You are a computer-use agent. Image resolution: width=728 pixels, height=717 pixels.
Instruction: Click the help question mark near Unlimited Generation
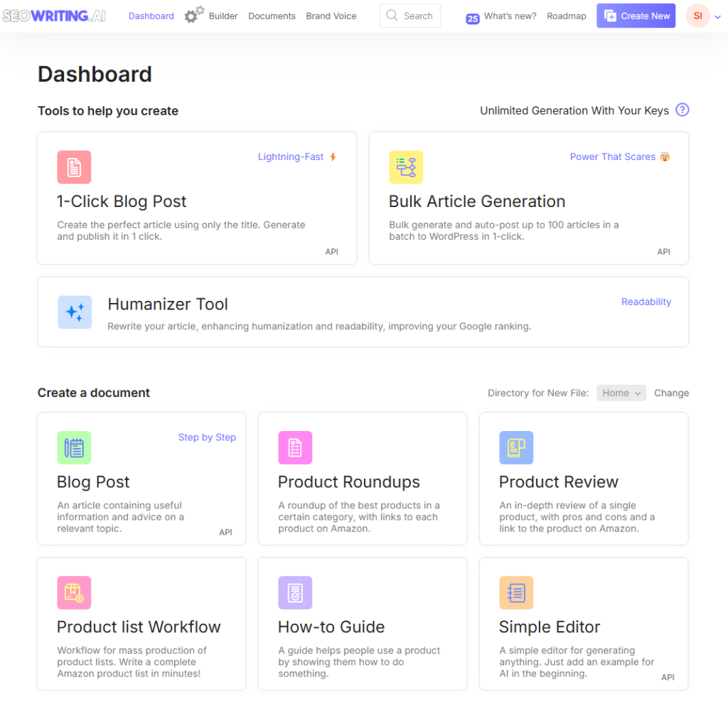(682, 110)
